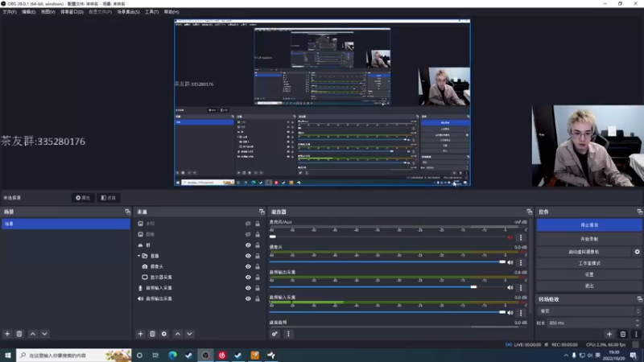Undock the Scenes (场景) panel
644x362 pixels.
127,212
